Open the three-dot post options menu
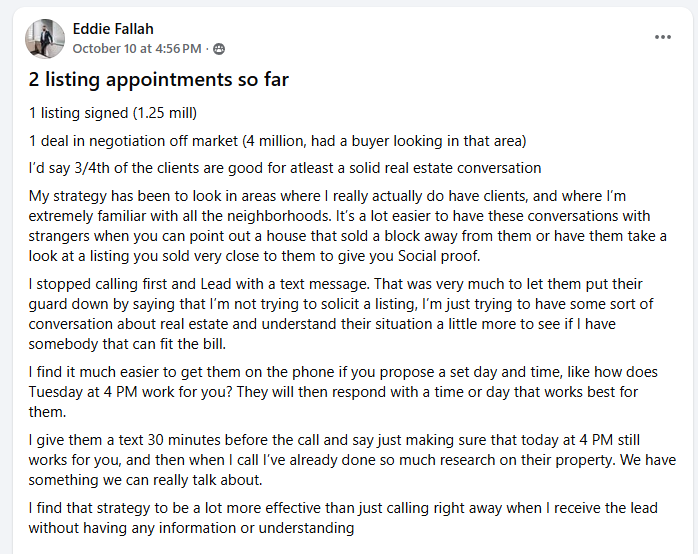Image resolution: width=698 pixels, height=554 pixels. [x=662, y=37]
